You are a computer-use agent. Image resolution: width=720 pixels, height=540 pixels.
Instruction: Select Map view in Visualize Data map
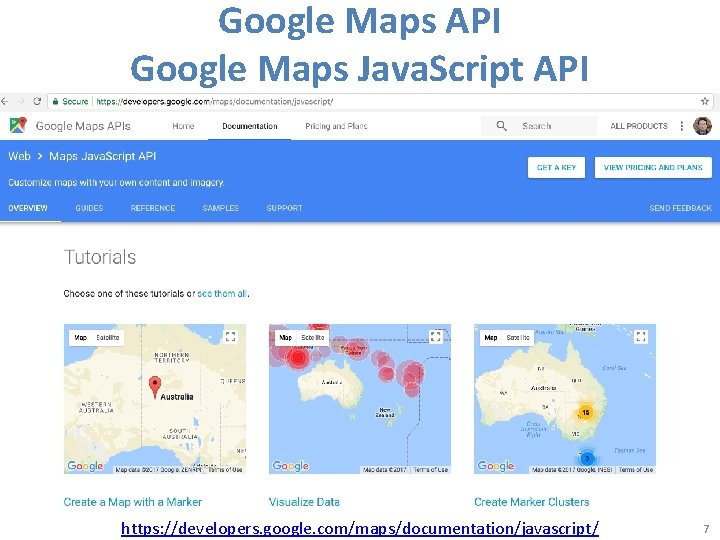[286, 338]
